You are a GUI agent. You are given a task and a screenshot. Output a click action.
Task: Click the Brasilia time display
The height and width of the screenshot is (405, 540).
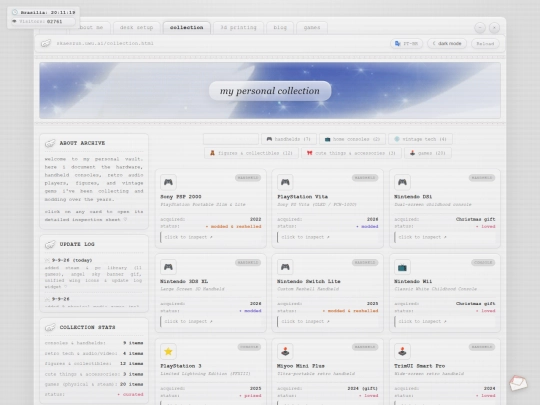pyautogui.click(x=48, y=12)
